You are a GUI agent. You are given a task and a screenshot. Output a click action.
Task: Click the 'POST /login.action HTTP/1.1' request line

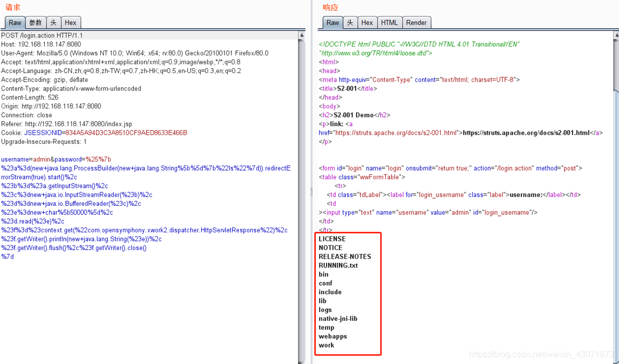coord(42,36)
